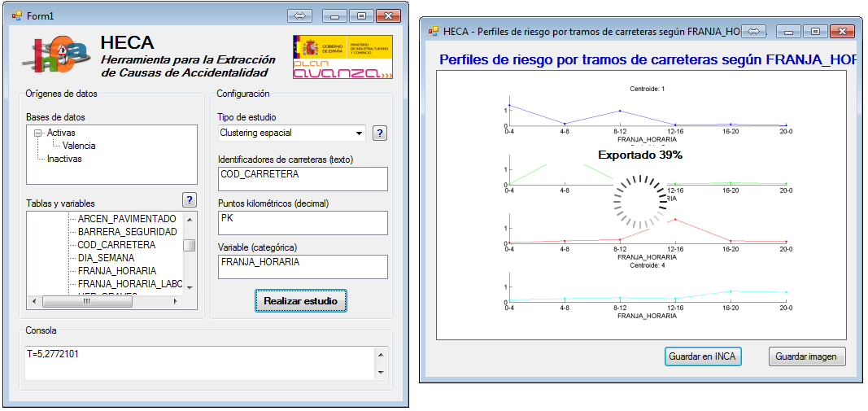Collapse the Activas tree node

tap(37, 133)
